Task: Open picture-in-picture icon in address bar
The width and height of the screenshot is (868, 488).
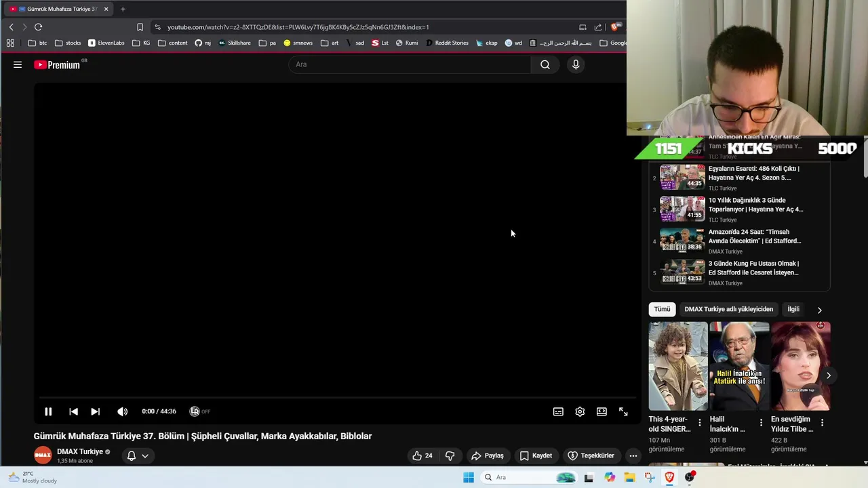Action: point(583,27)
